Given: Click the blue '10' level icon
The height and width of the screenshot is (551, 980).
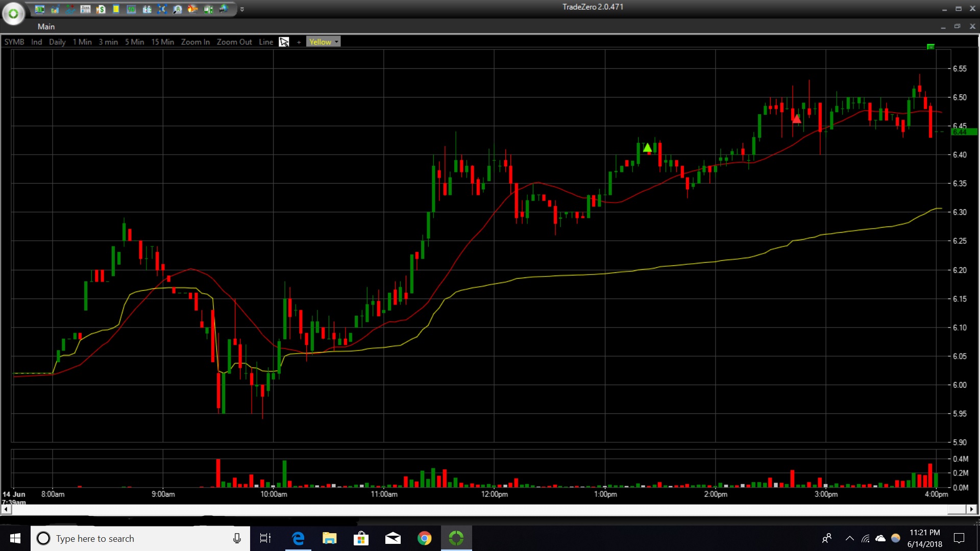Looking at the screenshot, I should pos(131,9).
